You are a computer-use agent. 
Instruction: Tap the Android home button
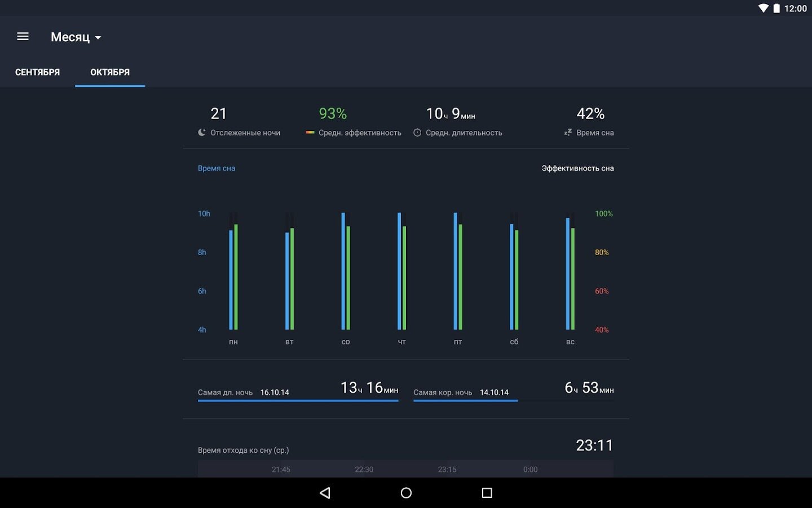(406, 493)
